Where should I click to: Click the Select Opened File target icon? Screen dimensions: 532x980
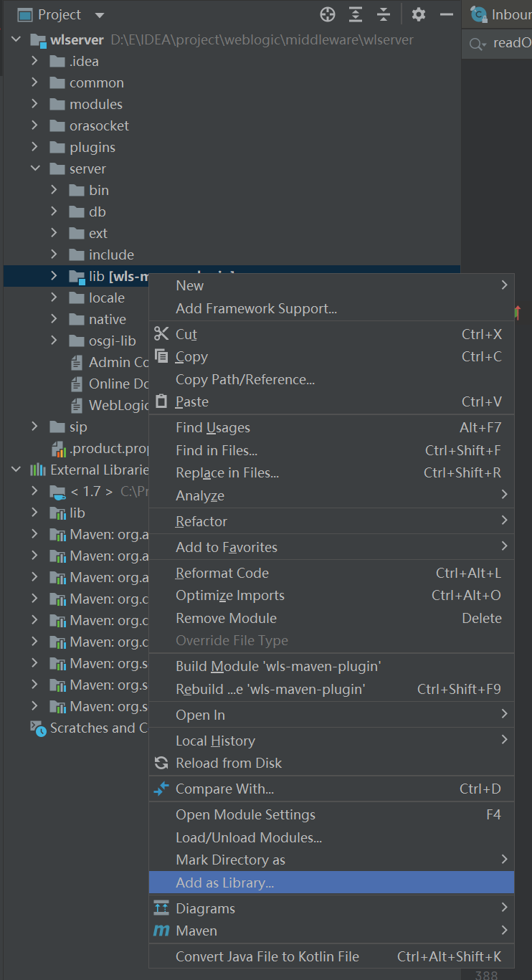click(328, 14)
